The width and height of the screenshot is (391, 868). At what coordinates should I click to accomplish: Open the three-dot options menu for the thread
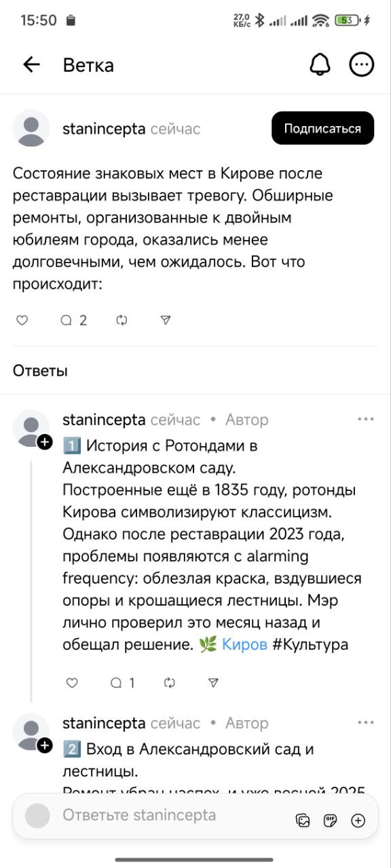point(362,64)
